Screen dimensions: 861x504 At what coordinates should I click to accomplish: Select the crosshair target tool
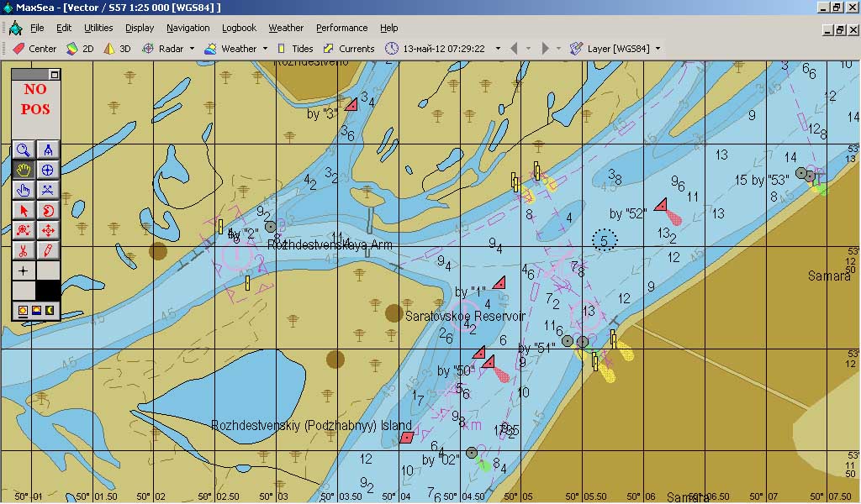point(48,171)
